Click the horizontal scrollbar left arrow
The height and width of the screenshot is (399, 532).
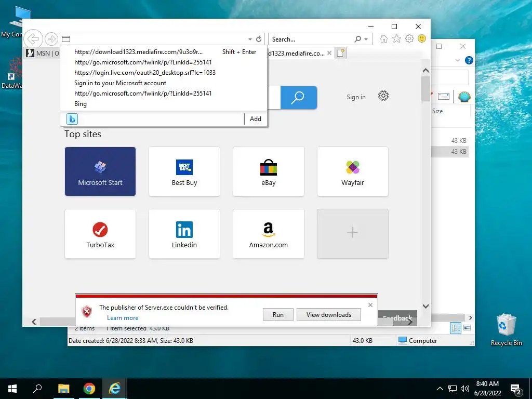pyautogui.click(x=34, y=322)
